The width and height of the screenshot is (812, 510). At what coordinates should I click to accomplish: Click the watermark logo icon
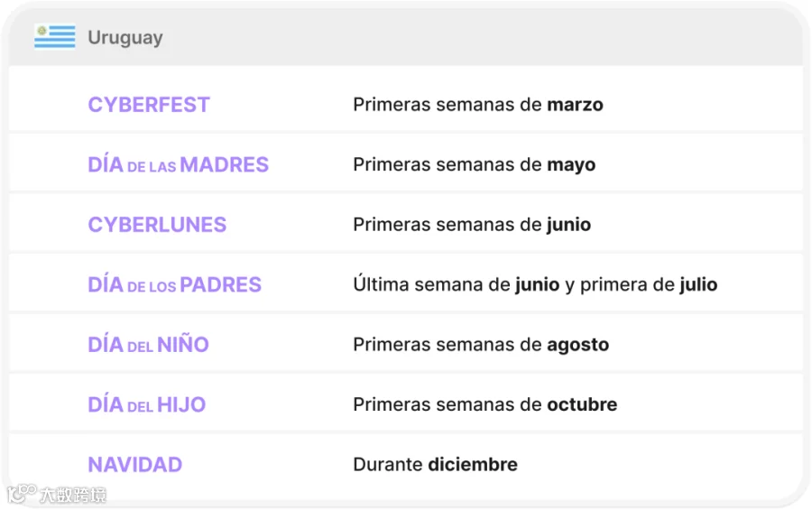(x=22, y=494)
